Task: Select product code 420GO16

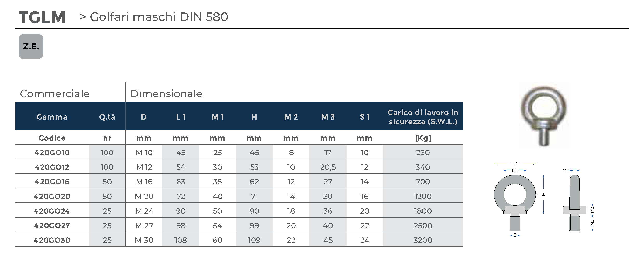Action: pyautogui.click(x=52, y=181)
